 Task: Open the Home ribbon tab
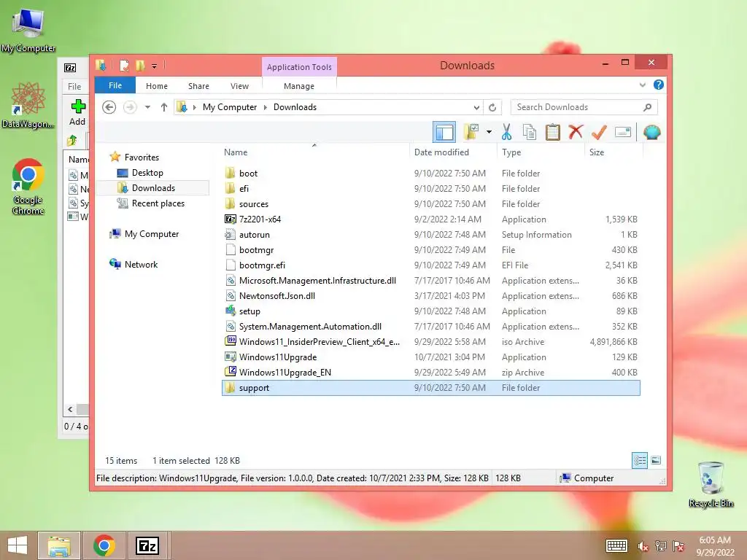(x=157, y=86)
